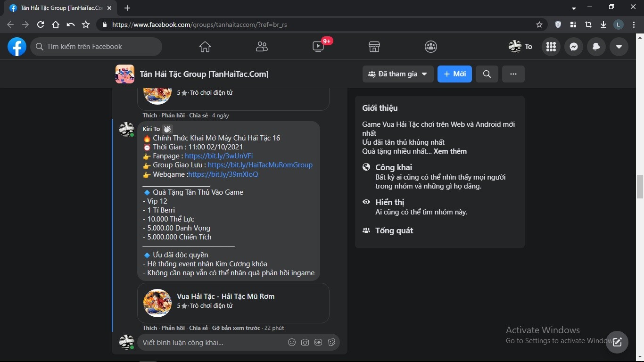Open the Tân Hải Tặc group avatar
Image resolution: width=644 pixels, height=362 pixels.
click(x=125, y=74)
